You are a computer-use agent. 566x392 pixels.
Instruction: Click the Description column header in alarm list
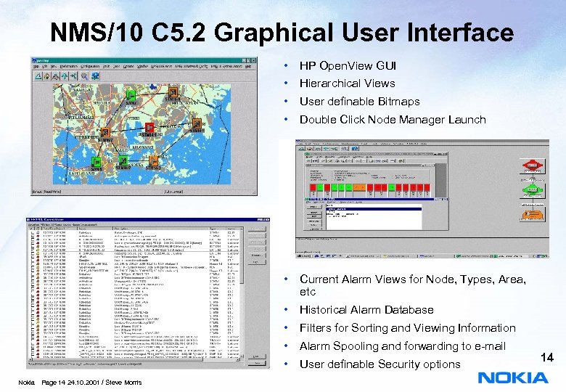(x=161, y=229)
